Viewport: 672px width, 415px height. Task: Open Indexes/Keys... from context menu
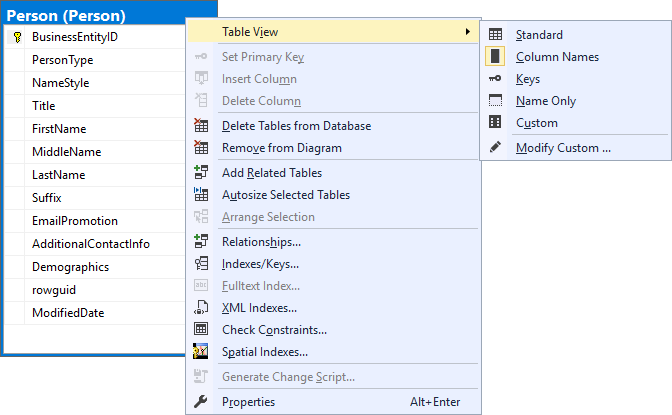pos(260,264)
